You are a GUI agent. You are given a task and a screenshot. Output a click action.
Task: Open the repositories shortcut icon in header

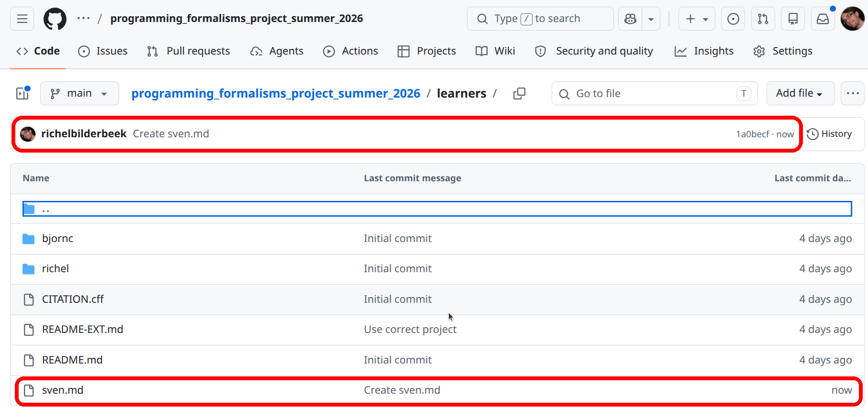[793, 19]
